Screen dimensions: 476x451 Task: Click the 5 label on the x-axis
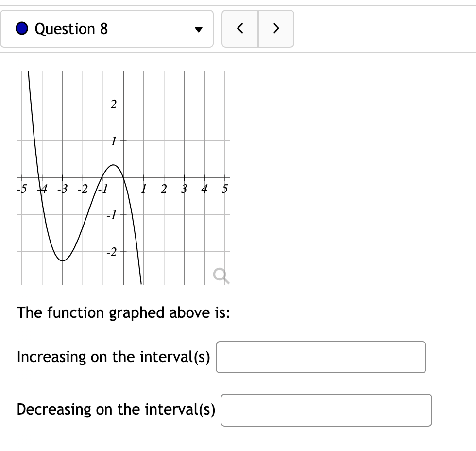click(224, 189)
